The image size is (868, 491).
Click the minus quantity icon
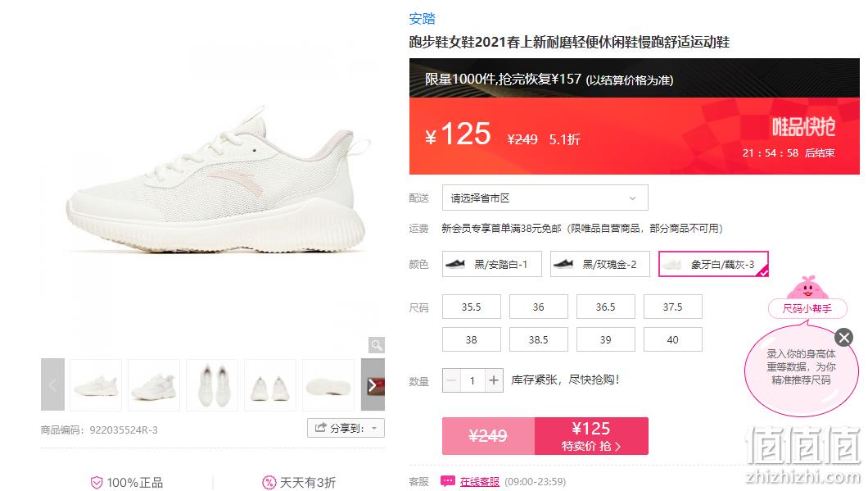(452, 380)
